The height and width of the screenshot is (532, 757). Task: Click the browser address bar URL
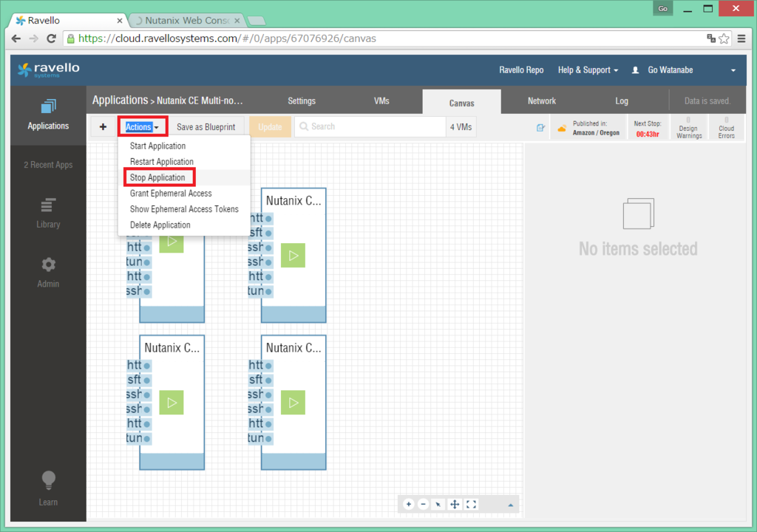coord(227,38)
